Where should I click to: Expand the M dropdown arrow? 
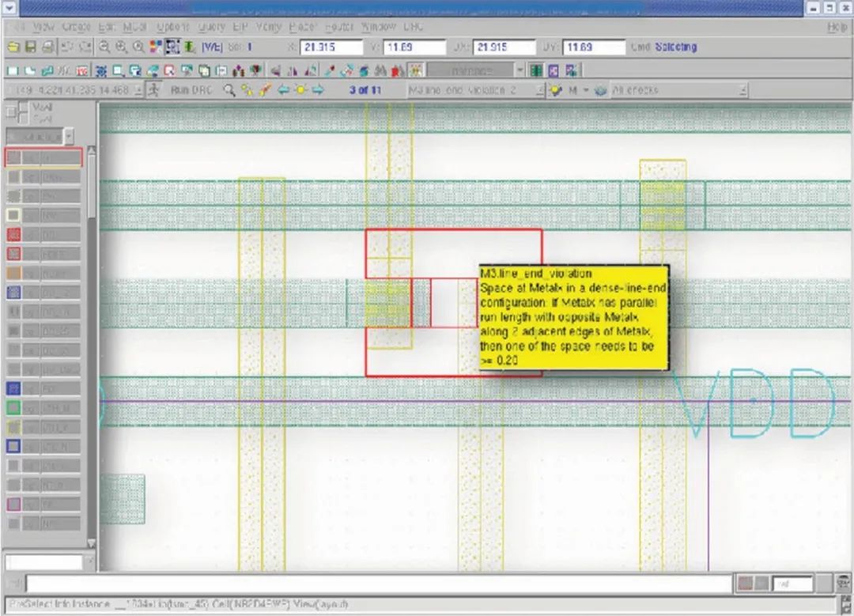586,90
